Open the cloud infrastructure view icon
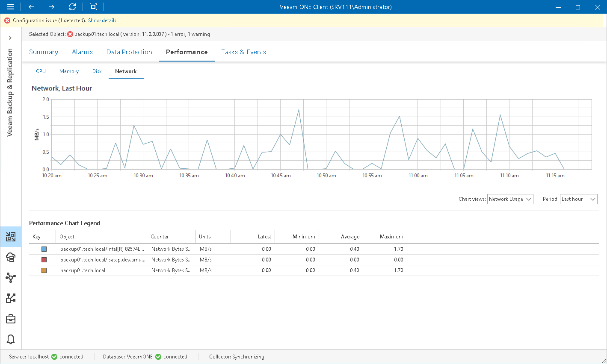 (x=11, y=257)
